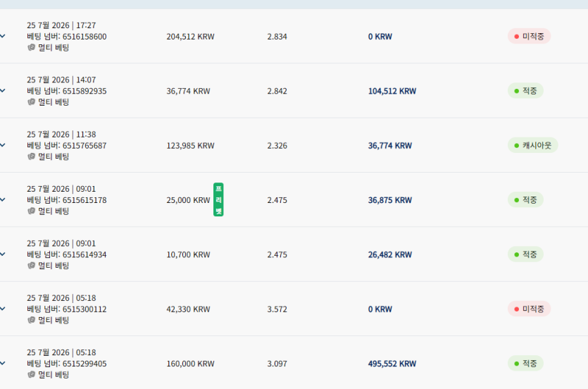Click 미적중 status on 17:27 bet

pos(529,37)
